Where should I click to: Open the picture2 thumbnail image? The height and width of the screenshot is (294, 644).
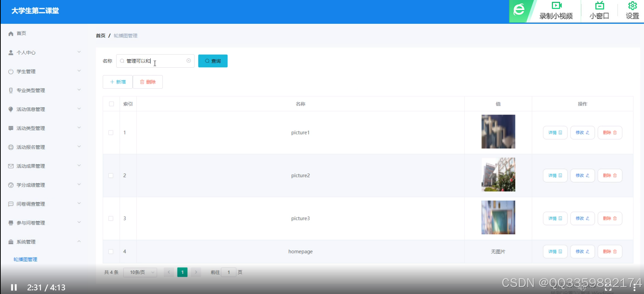tap(498, 175)
